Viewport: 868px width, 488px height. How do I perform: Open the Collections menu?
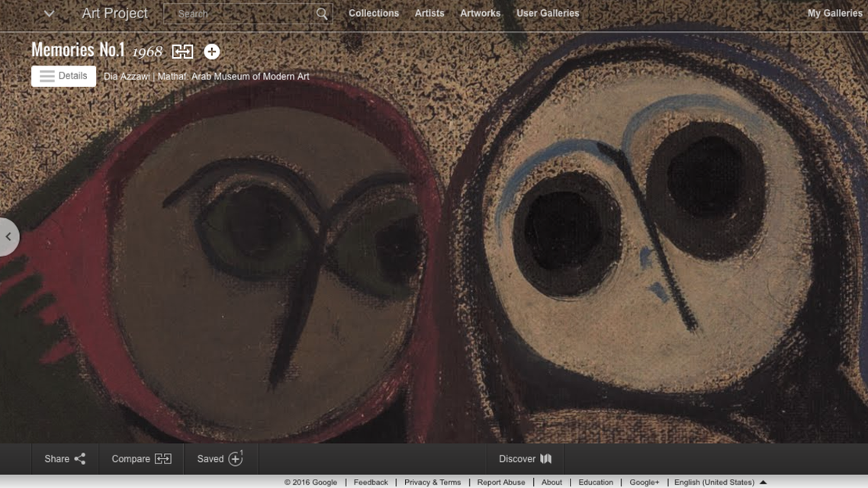pyautogui.click(x=374, y=13)
